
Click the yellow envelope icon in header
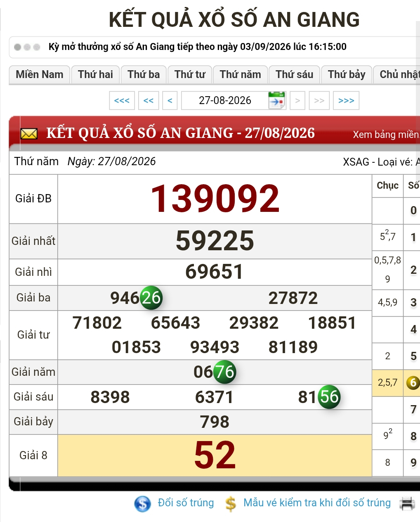pos(29,134)
